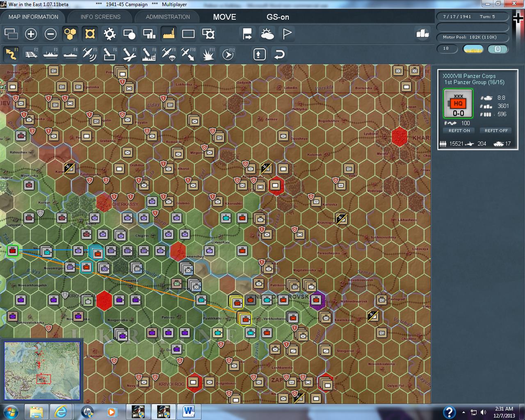Click the boxed up-arrow icon
Viewport: 525px width, 420px height.
(x=260, y=54)
